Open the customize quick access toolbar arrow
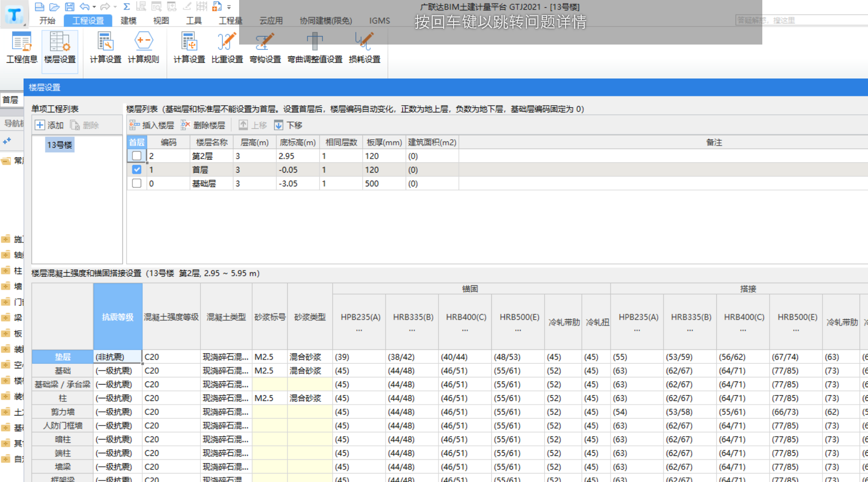The height and width of the screenshot is (482, 868). (229, 7)
